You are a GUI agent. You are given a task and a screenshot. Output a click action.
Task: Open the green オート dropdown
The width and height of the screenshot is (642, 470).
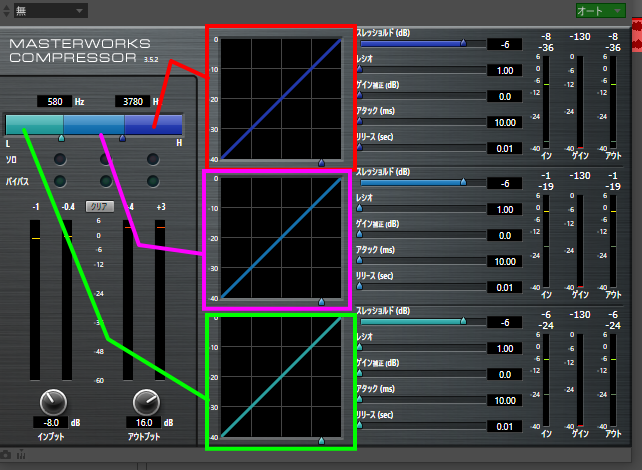coord(601,11)
